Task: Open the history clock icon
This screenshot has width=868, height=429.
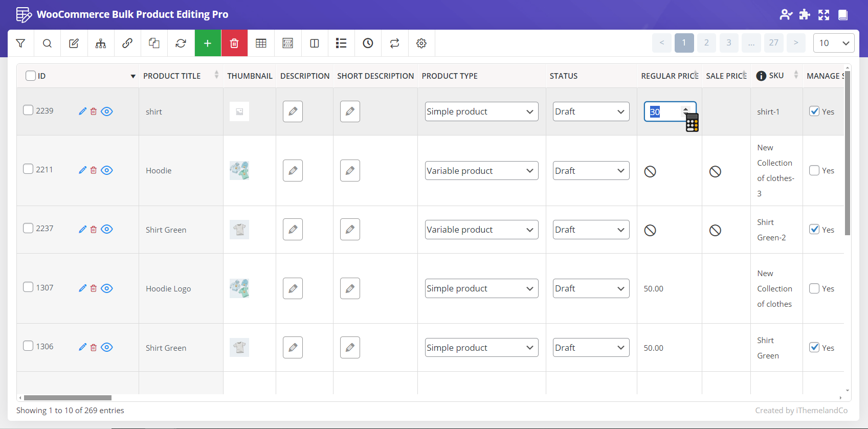Action: point(368,43)
